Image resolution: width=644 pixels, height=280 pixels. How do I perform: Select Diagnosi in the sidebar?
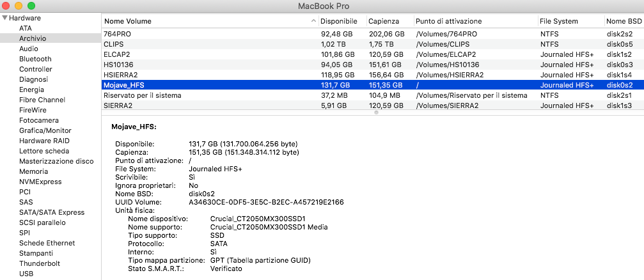34,80
